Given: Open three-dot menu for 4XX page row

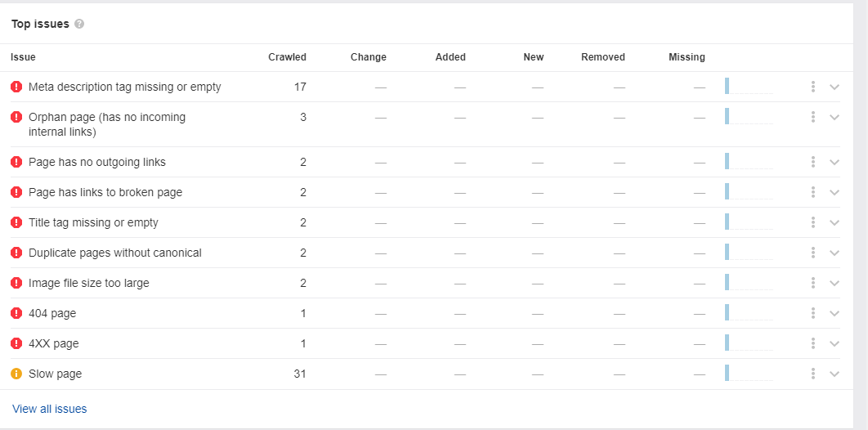Looking at the screenshot, I should point(812,343).
